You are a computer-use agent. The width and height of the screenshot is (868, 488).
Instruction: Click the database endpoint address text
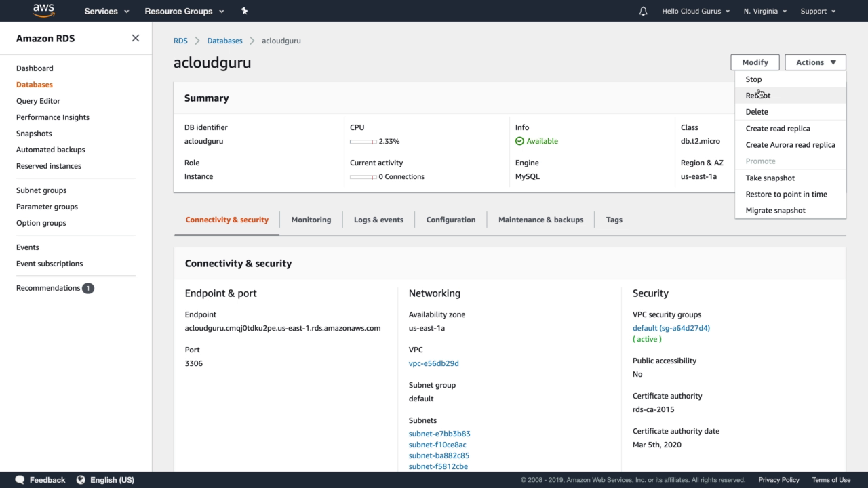283,328
